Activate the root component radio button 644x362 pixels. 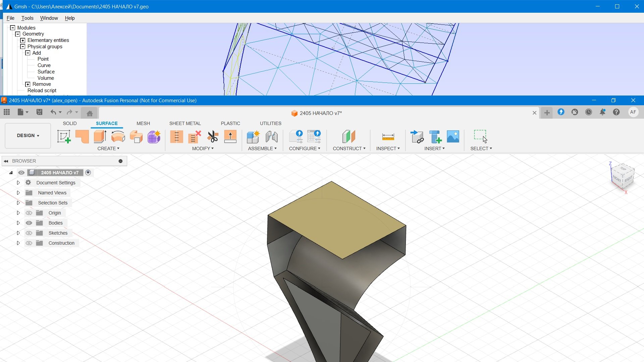coord(88,173)
